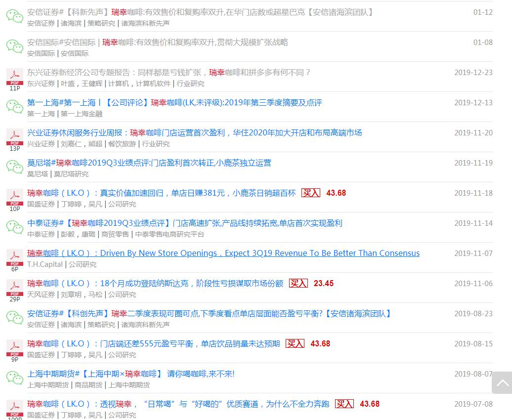Screen dimensions: 512x420
Task: Click 熊超 author name
Action: click(95, 144)
